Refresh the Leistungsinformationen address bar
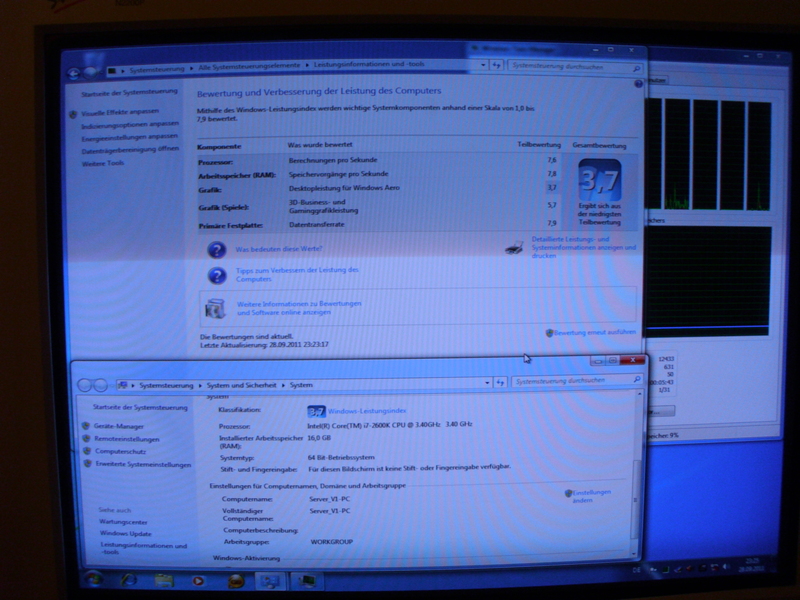Image resolution: width=800 pixels, height=600 pixels. pyautogui.click(x=496, y=65)
